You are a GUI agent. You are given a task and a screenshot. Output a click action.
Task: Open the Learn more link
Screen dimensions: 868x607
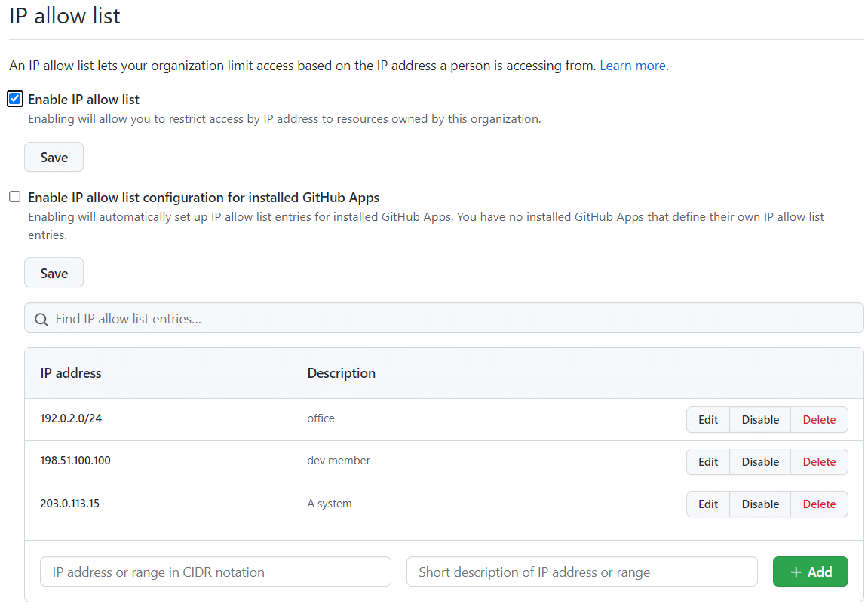(632, 66)
